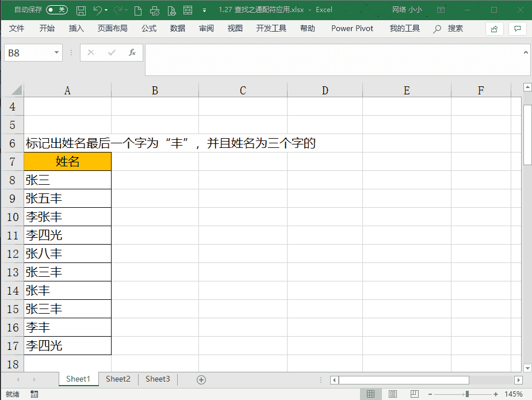Select column A header
Screen dimensions: 532x400
click(67, 90)
